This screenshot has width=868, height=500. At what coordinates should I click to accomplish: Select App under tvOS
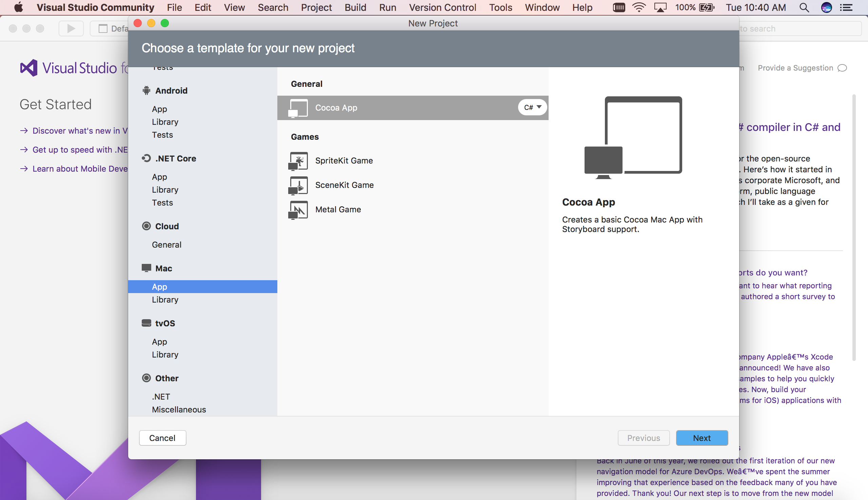(159, 342)
